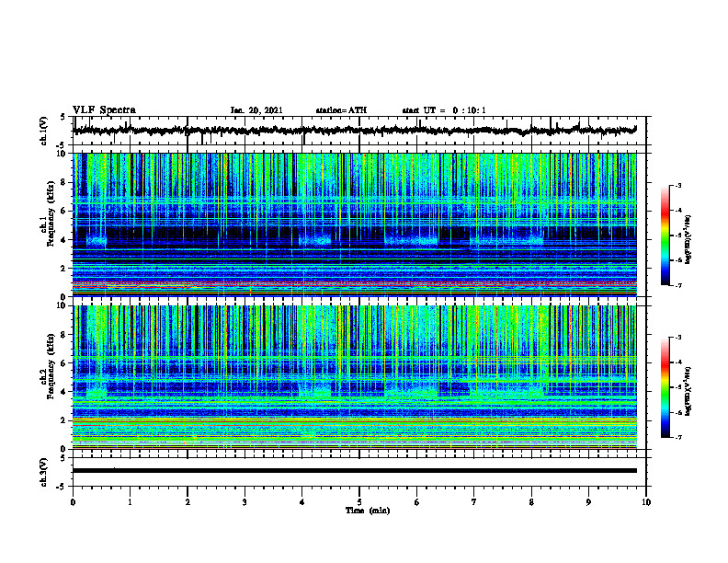Click the "-3" value on ch.2 color bar
728x563 pixels.
coord(678,338)
